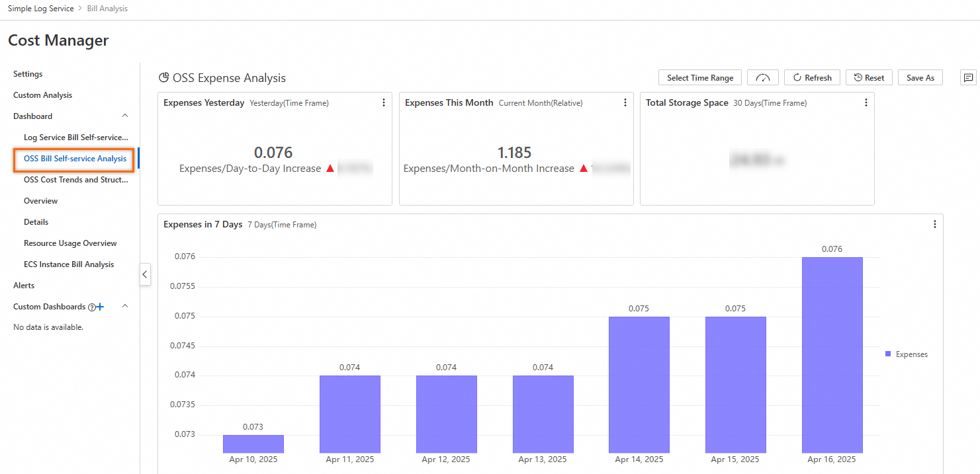
Task: Click the Custom Dashboards help question icon
Action: 91,307
